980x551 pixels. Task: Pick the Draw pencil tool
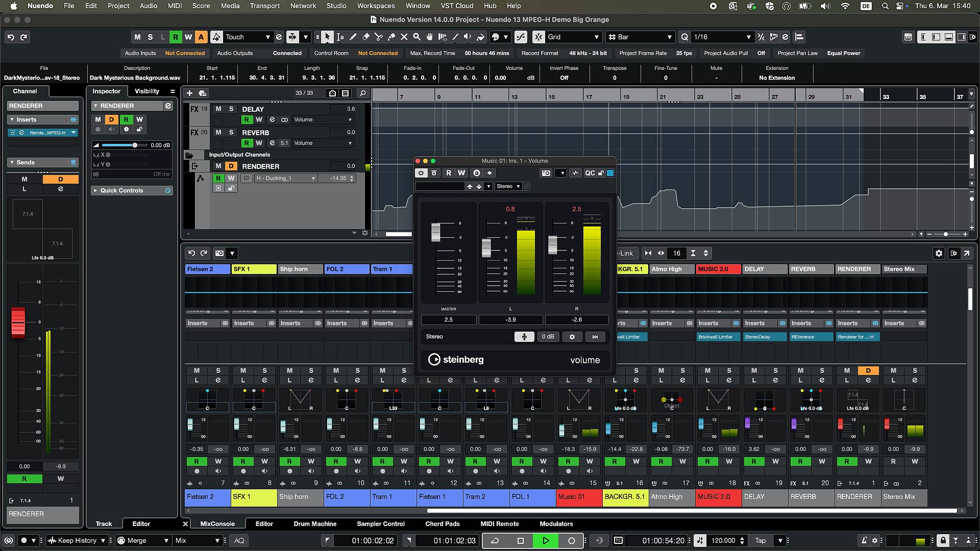point(353,37)
